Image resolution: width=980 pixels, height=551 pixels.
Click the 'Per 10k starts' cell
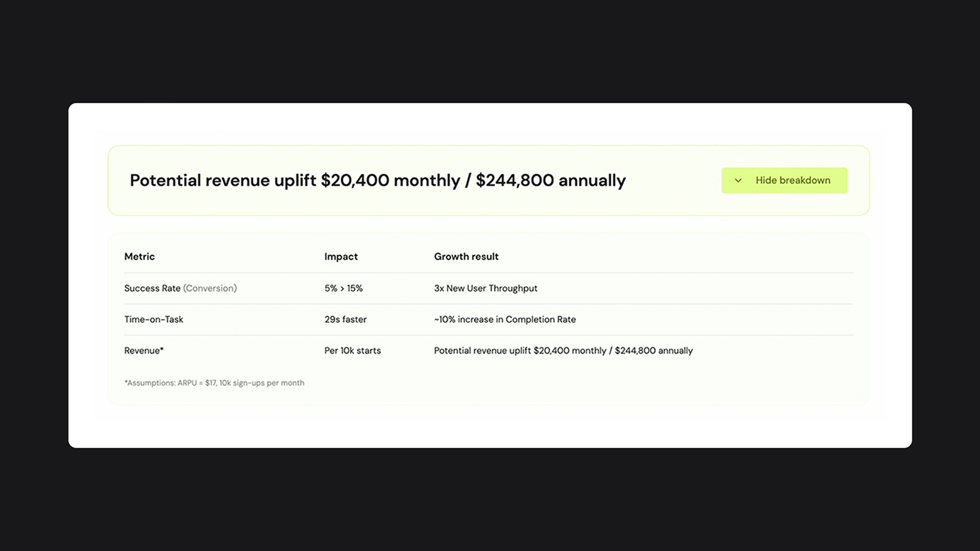[x=353, y=350]
